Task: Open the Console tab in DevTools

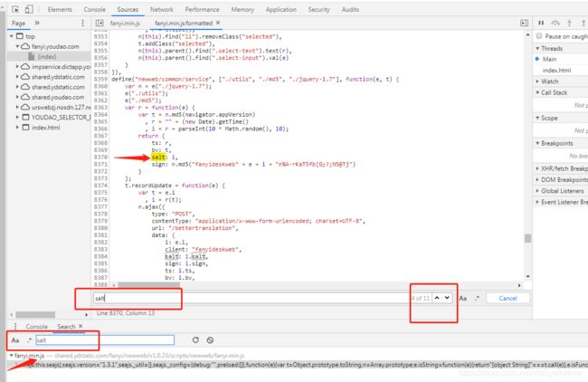Action: (x=94, y=10)
